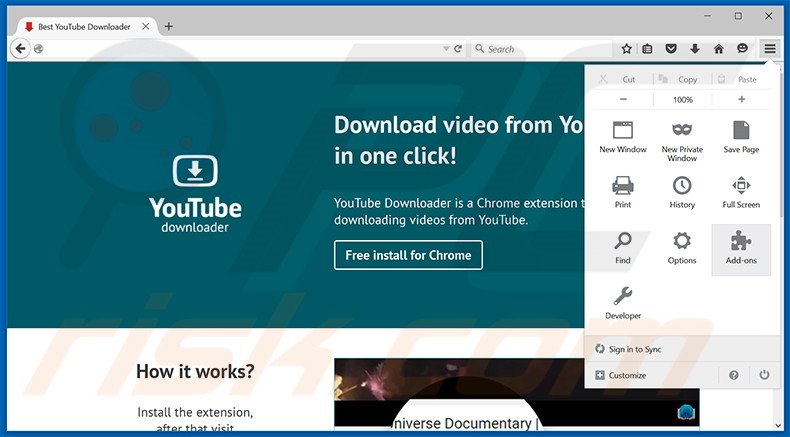Screen dimensions: 790x437
Task: Choose Save Page in the menu
Action: coord(741,137)
